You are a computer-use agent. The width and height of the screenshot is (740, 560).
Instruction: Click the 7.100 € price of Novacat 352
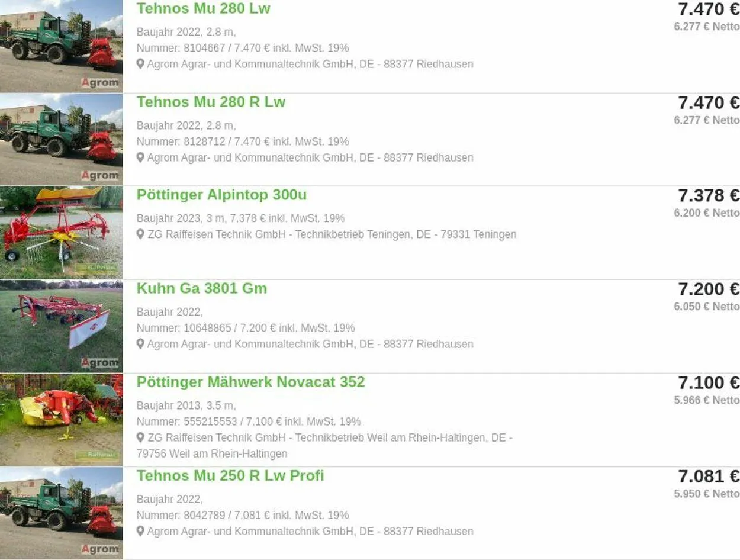point(709,382)
